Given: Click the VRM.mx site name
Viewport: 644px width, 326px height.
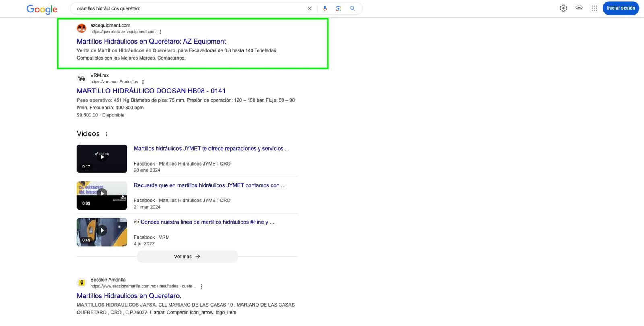Looking at the screenshot, I should tap(99, 75).
